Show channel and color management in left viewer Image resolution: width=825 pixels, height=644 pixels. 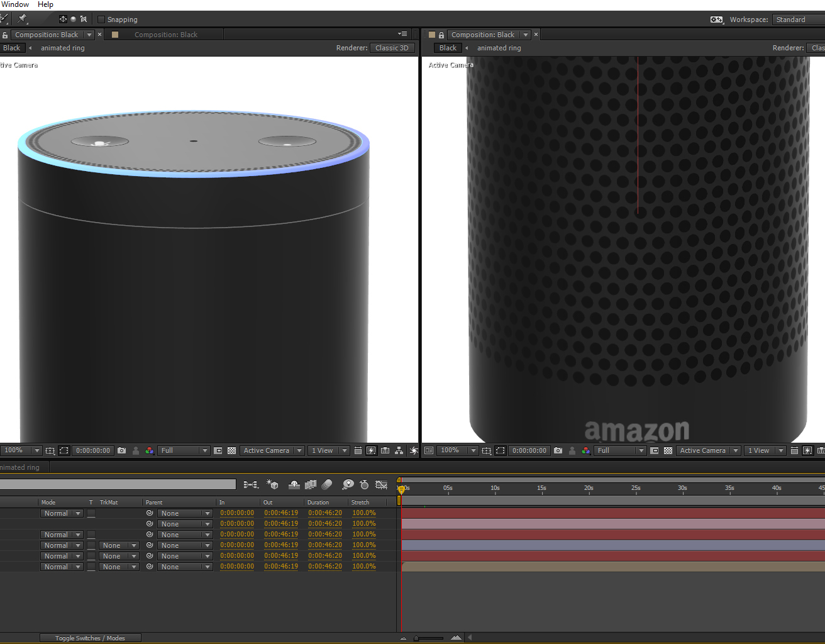(x=150, y=450)
